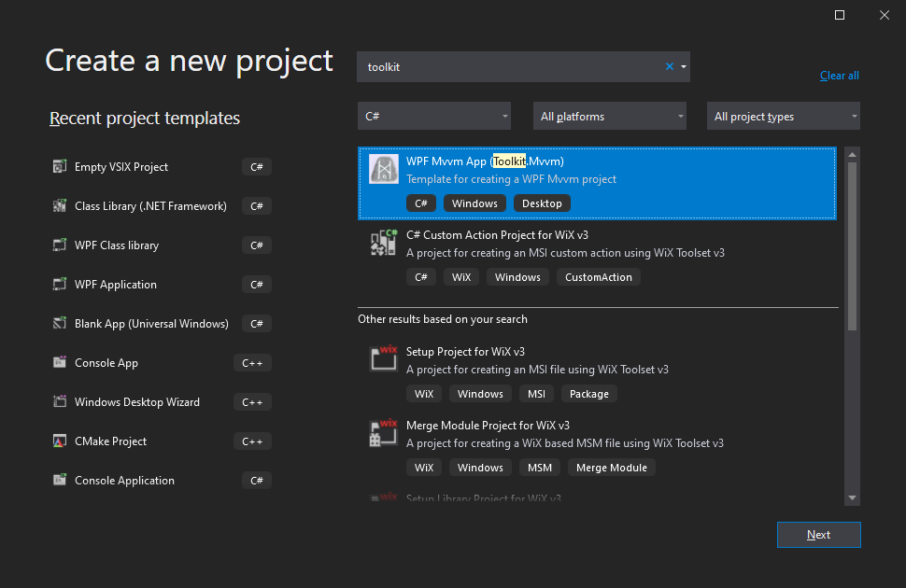This screenshot has height=588, width=906.
Task: Click the WPF Class library icon
Action: pos(60,245)
